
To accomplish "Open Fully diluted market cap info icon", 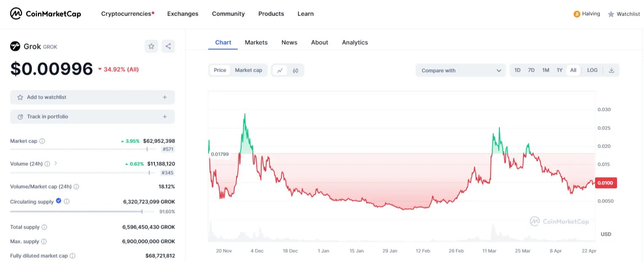I will (x=72, y=256).
